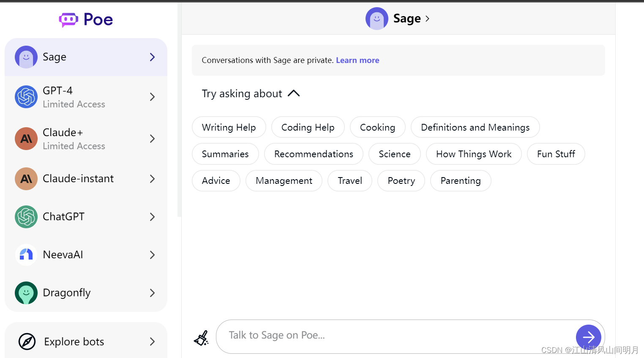Select Dragonfly label in sidebar
This screenshot has height=358, width=644.
pos(67,293)
